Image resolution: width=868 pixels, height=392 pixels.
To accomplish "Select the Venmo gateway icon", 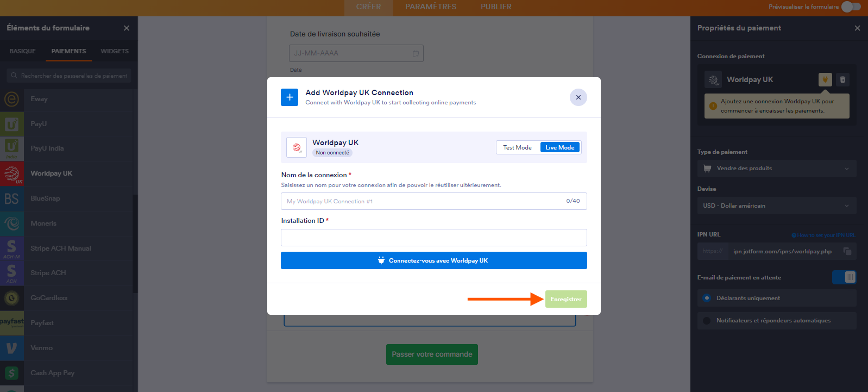I will (12, 347).
